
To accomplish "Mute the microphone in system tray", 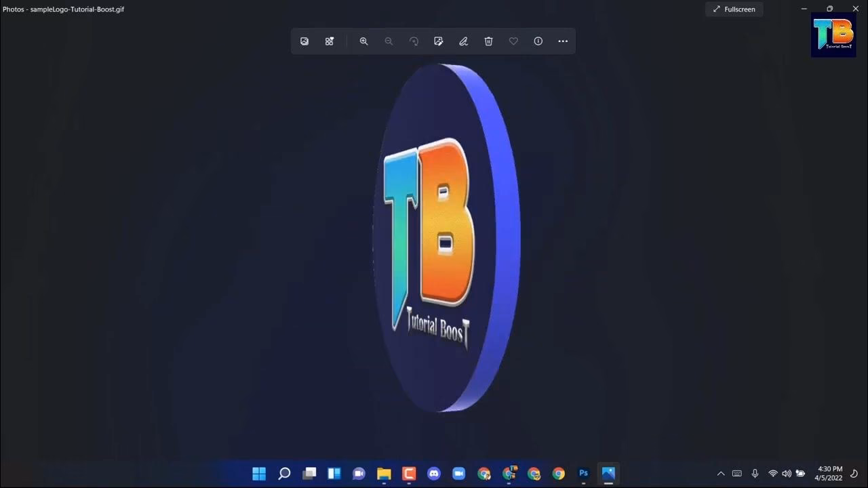I will pos(755,473).
